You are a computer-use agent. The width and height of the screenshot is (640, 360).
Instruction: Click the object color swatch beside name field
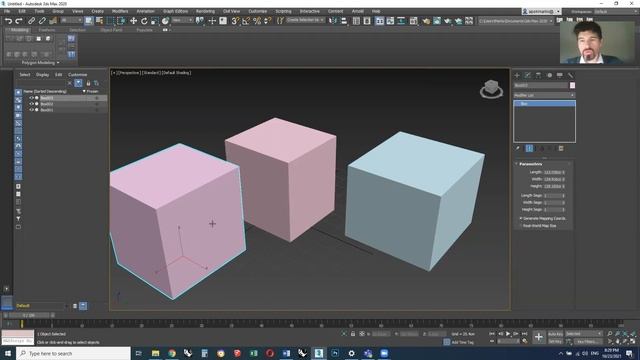click(x=572, y=85)
